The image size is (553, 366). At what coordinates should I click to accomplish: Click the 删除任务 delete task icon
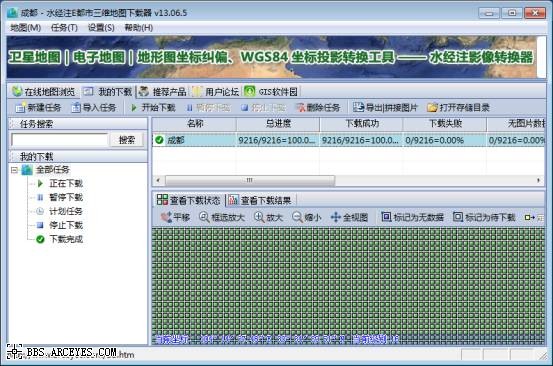point(300,108)
